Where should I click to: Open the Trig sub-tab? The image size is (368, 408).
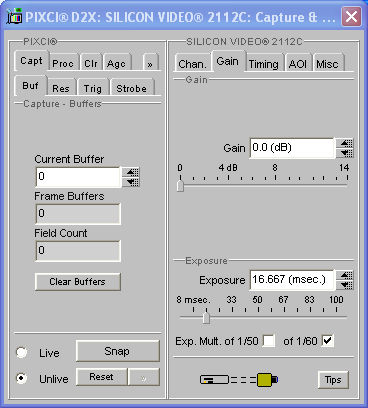92,88
